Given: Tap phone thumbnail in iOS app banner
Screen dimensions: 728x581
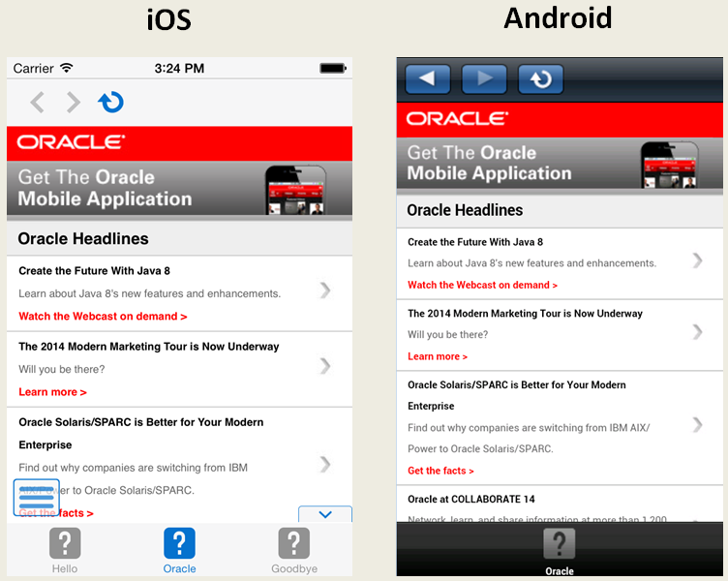Looking at the screenshot, I should 295,190.
